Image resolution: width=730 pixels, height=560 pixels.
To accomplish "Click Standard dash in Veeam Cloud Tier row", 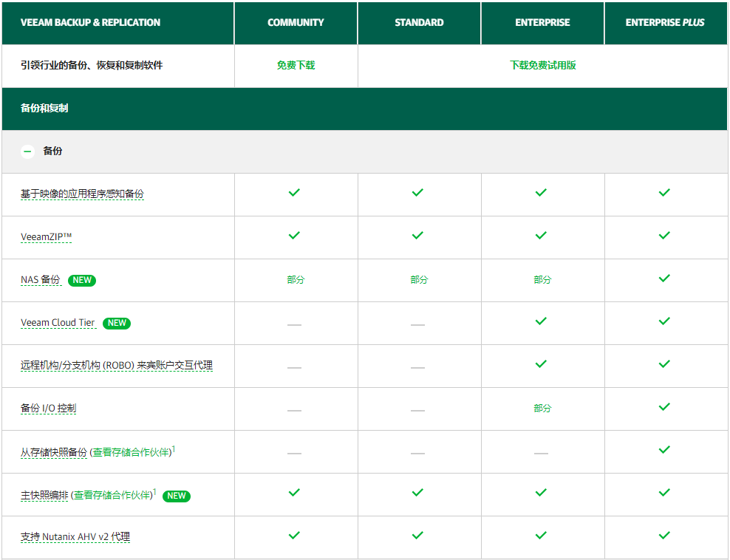I will [x=417, y=324].
